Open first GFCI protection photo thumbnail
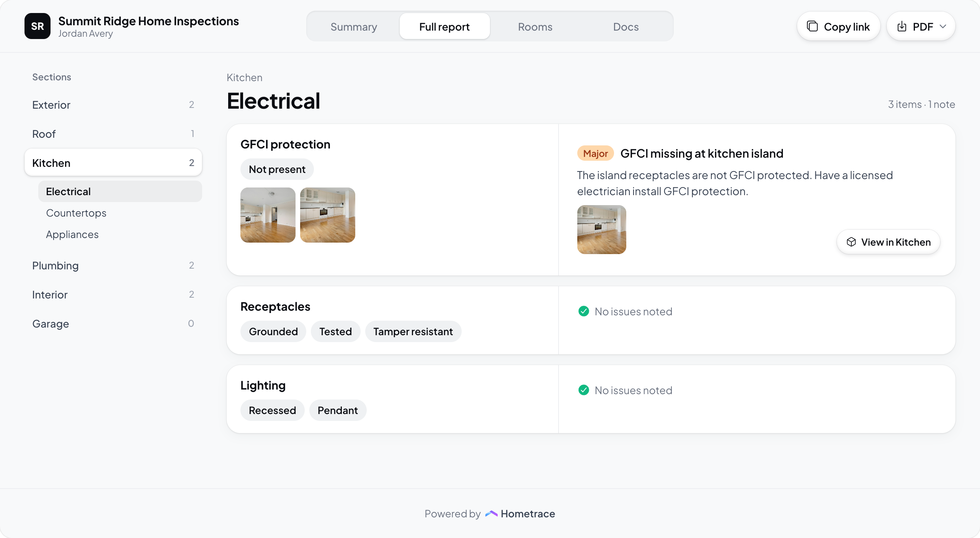The image size is (980, 538). 268,215
